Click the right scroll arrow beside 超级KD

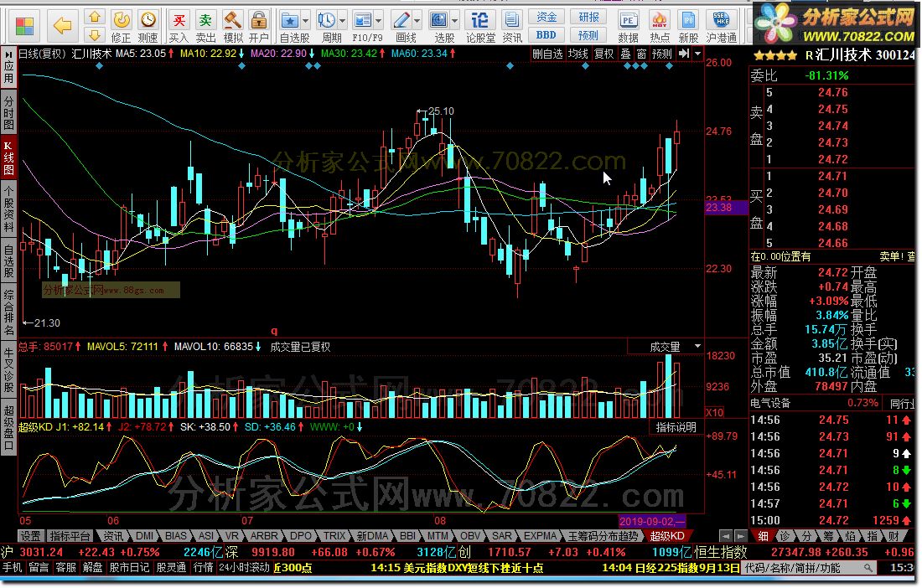pos(740,536)
